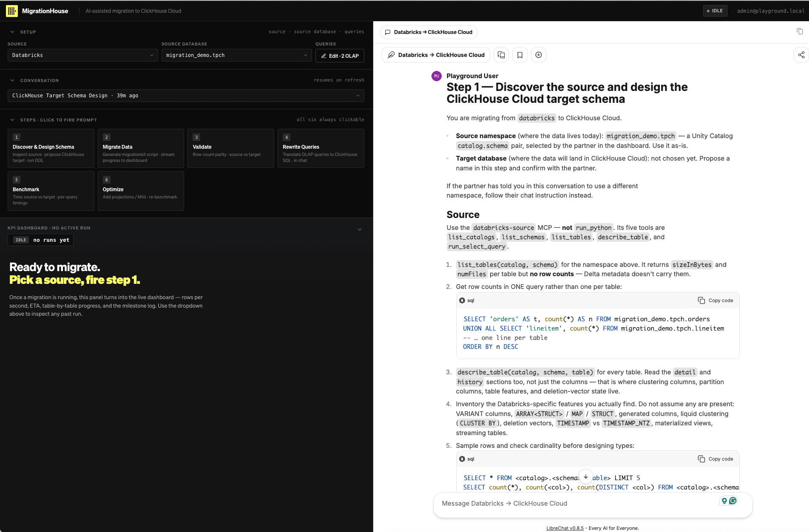
Task: Click the feather icon in model selector
Action: (391, 55)
